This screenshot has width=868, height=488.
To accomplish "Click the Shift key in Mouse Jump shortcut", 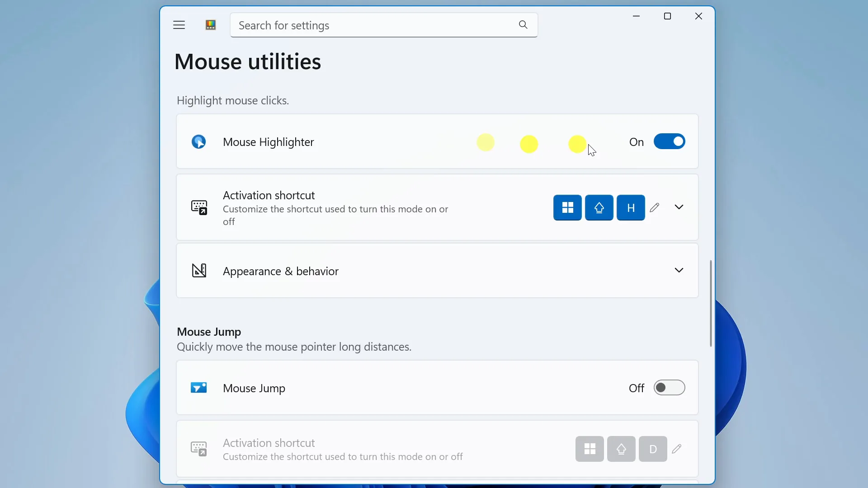I will [x=621, y=449].
